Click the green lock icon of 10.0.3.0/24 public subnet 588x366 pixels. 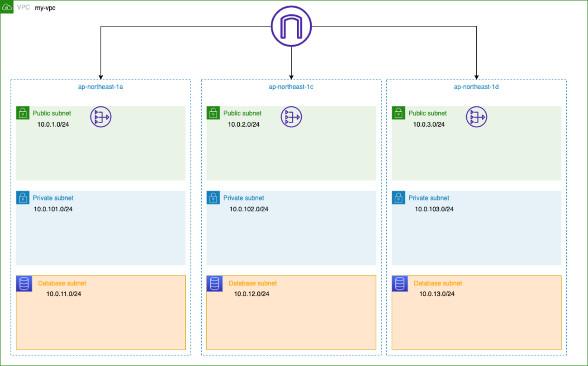[x=398, y=113]
